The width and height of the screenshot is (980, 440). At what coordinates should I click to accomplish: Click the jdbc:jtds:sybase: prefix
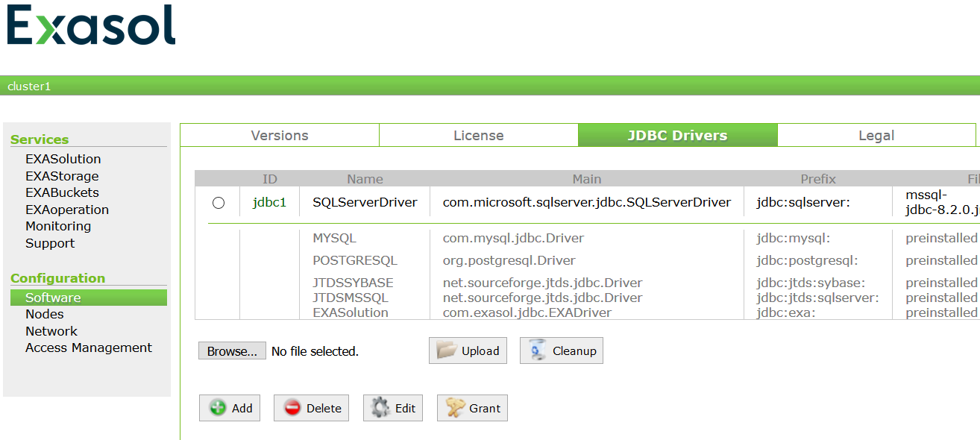coord(811,283)
